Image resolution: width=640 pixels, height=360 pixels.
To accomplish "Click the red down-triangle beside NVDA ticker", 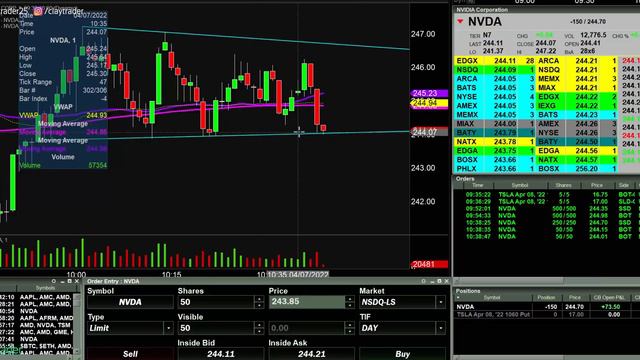I will click(460, 21).
